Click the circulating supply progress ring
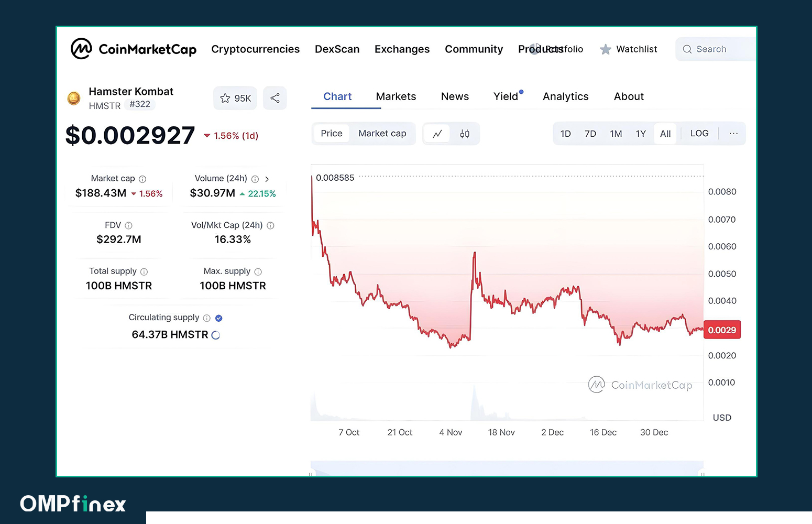Screen dimensions: 812x524 [216, 335]
